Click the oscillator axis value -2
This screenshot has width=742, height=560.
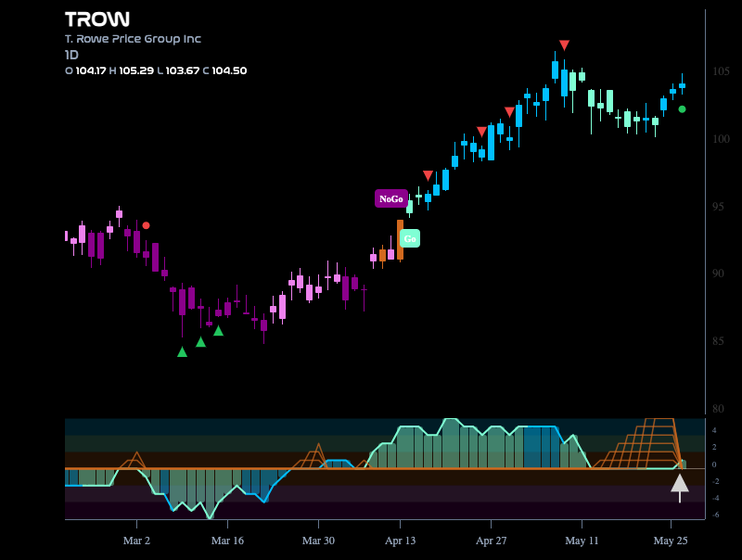(715, 481)
